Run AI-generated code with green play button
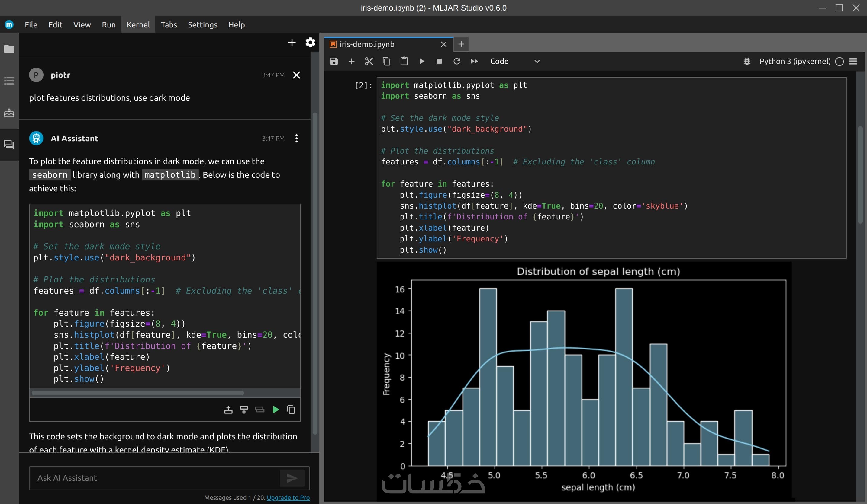This screenshot has width=867, height=504. [x=276, y=410]
